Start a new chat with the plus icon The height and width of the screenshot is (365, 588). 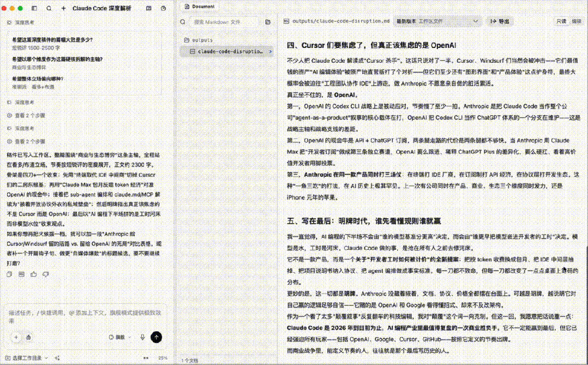(63, 8)
